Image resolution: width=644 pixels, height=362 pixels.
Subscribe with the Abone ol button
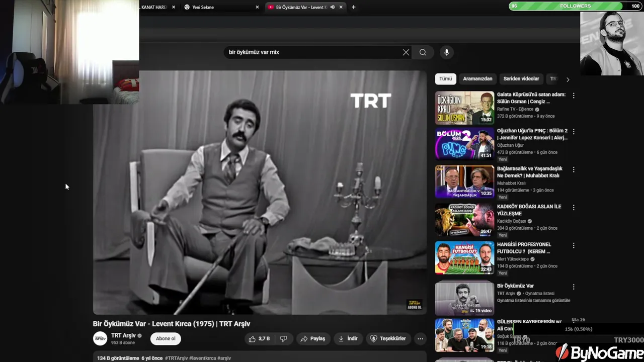[x=166, y=339]
